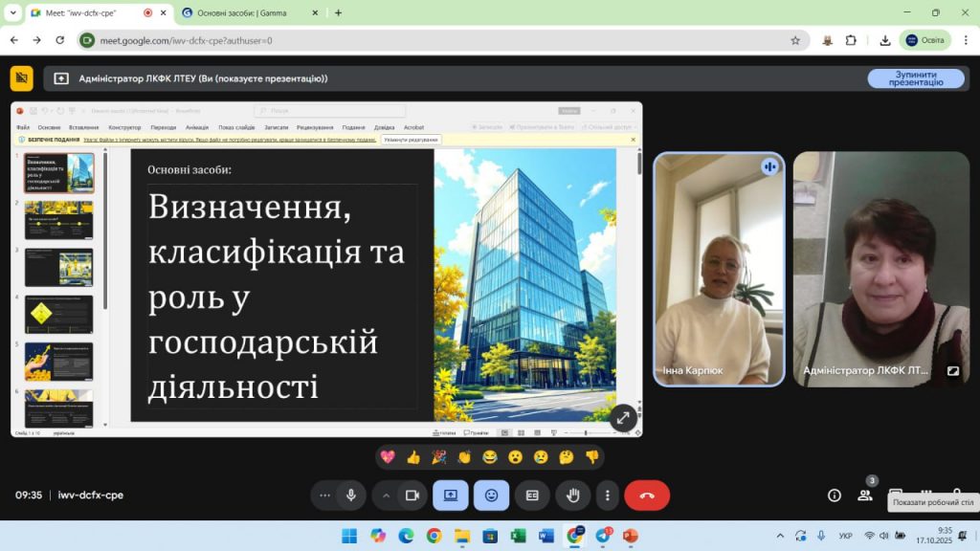Send the heart emoji reaction
Viewport: 980px width, 551px height.
point(388,457)
